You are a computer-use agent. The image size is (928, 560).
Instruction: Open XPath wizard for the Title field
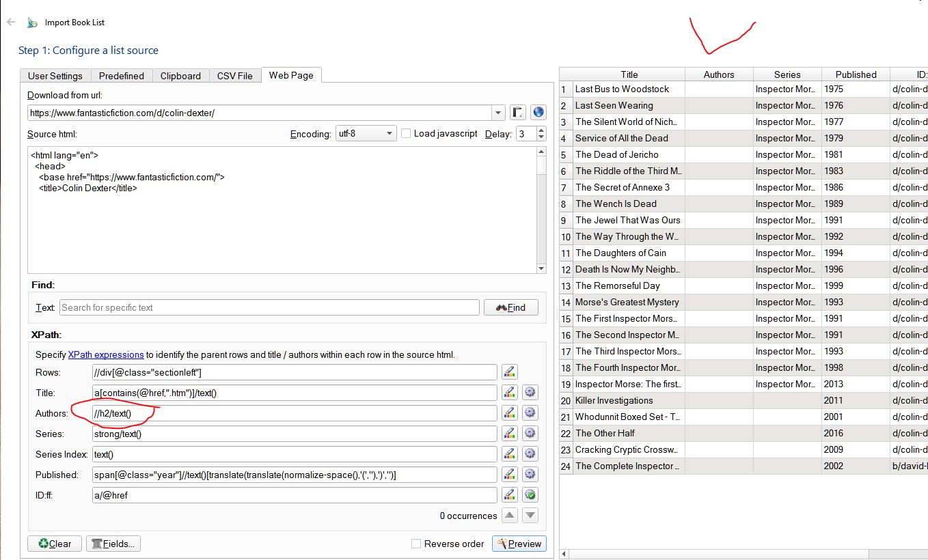[x=509, y=393]
